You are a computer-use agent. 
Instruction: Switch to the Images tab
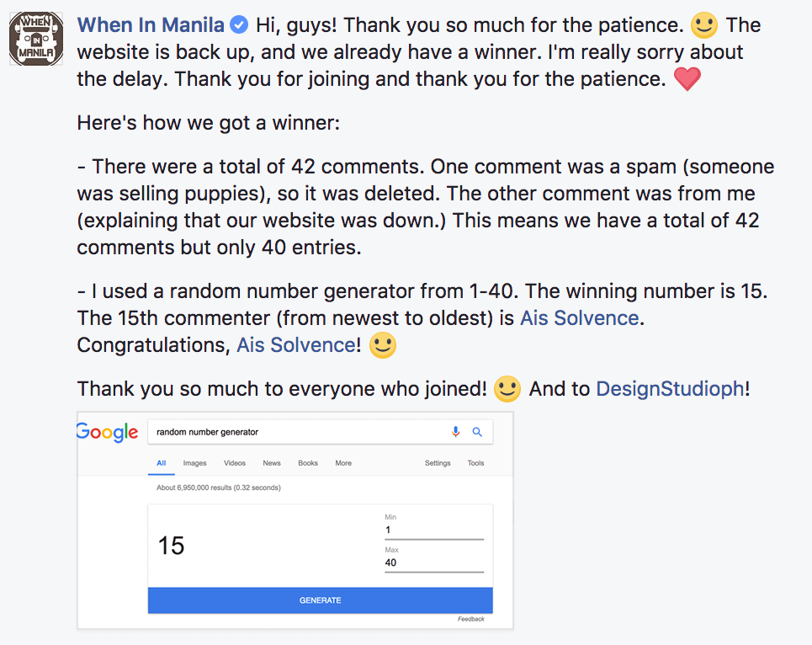(x=194, y=463)
